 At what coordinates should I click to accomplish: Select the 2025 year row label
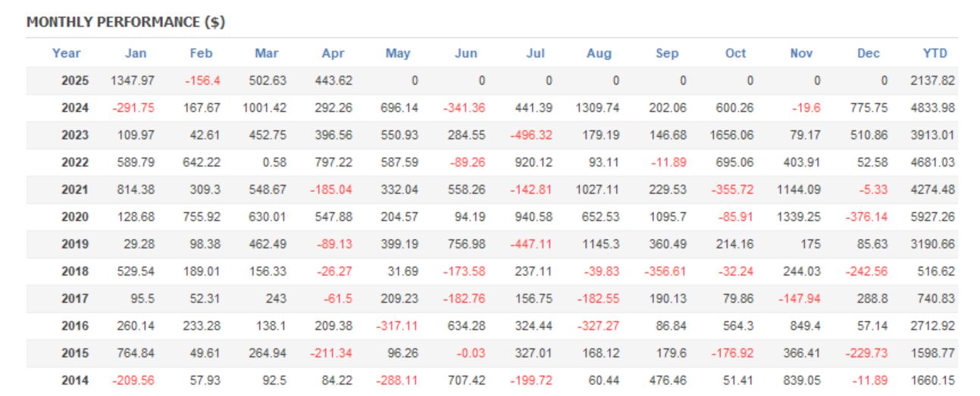click(75, 80)
